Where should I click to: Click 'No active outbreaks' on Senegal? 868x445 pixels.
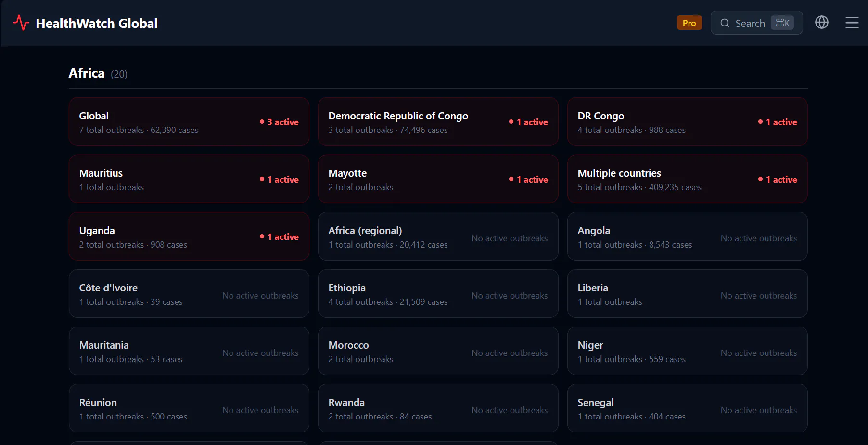759,410
